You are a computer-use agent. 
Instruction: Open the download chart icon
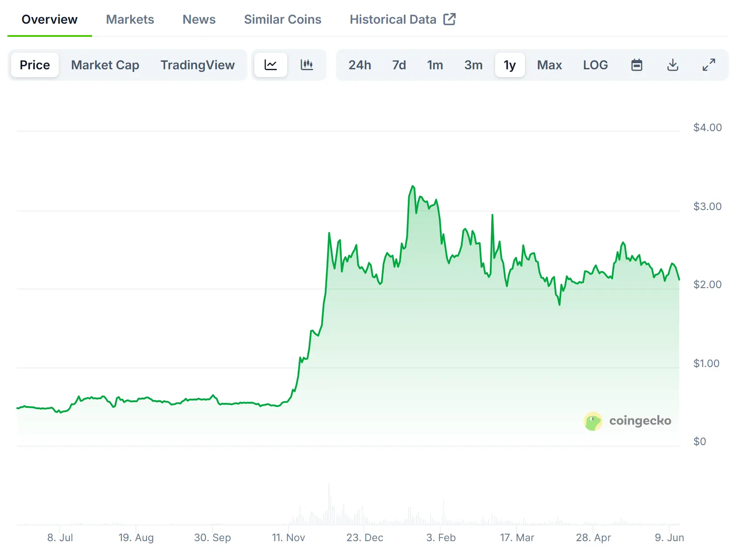tap(672, 65)
